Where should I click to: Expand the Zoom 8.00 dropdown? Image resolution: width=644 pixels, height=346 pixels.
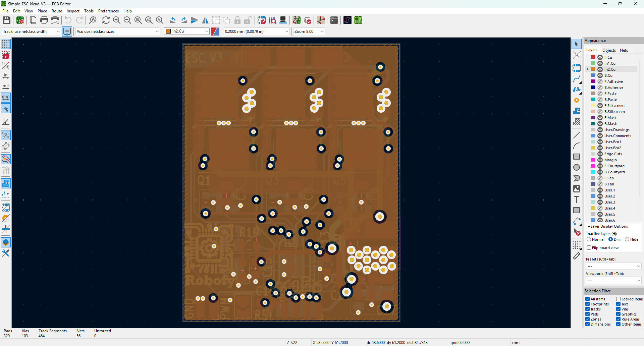309,31
